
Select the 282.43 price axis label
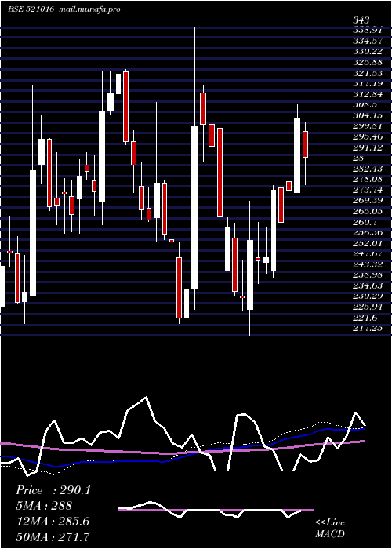[368, 169]
